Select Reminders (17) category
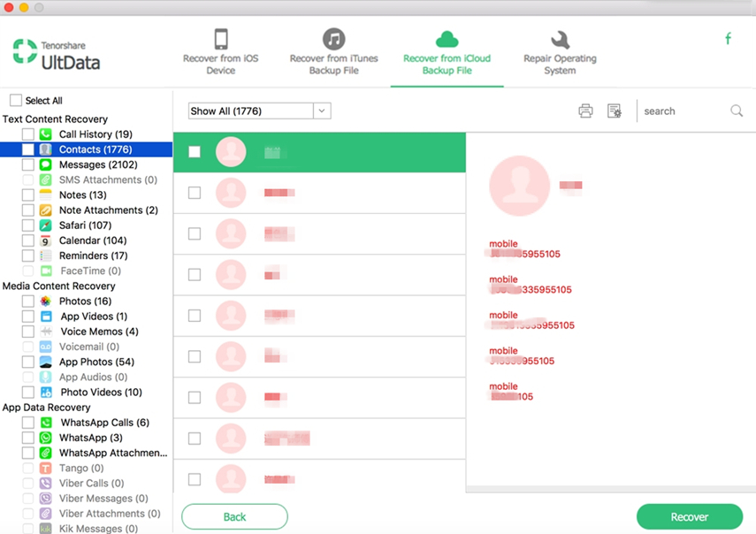 click(94, 256)
